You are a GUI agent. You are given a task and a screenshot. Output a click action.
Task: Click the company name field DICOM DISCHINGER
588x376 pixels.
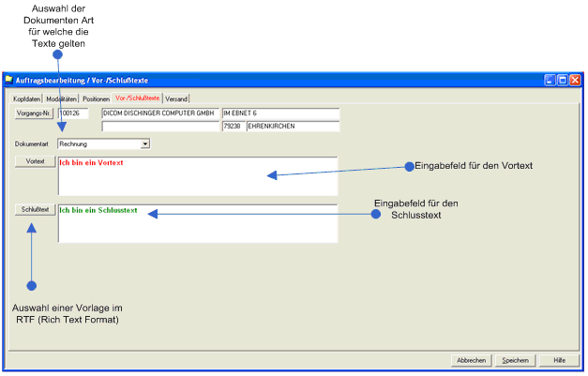[160, 113]
